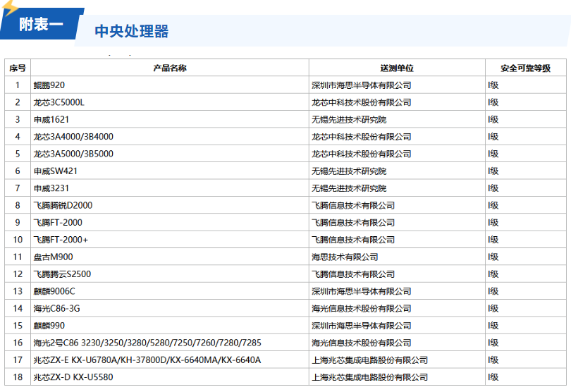Click 海光信息技术股份有限公司 in row 16

[361, 343]
